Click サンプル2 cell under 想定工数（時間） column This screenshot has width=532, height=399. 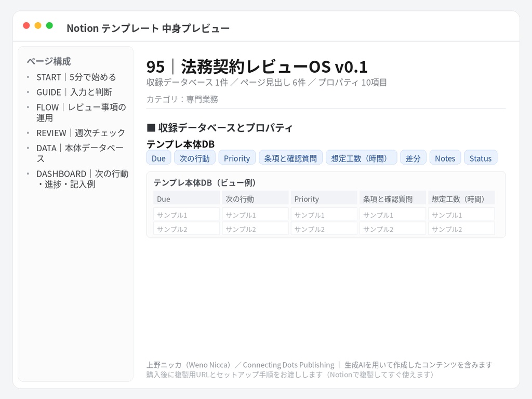[461, 229]
